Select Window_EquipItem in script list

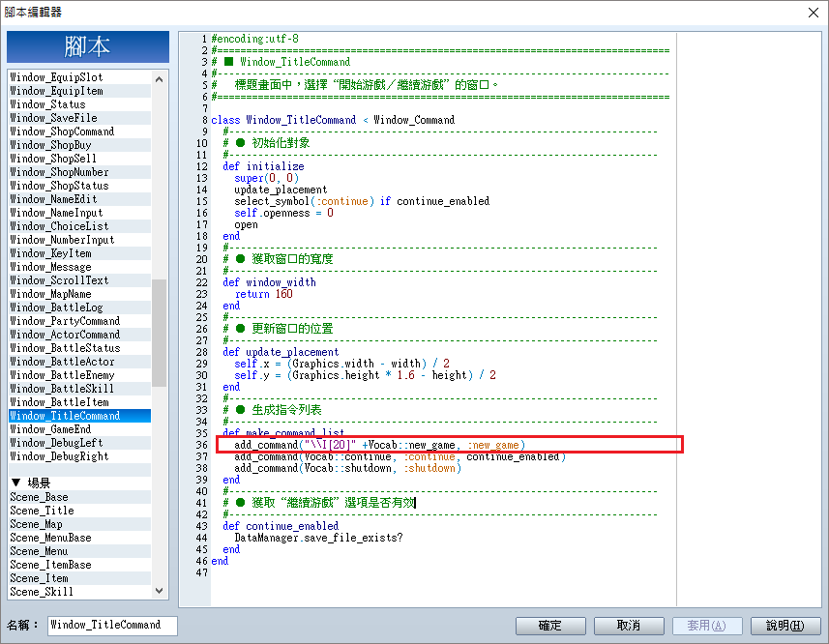[80, 91]
